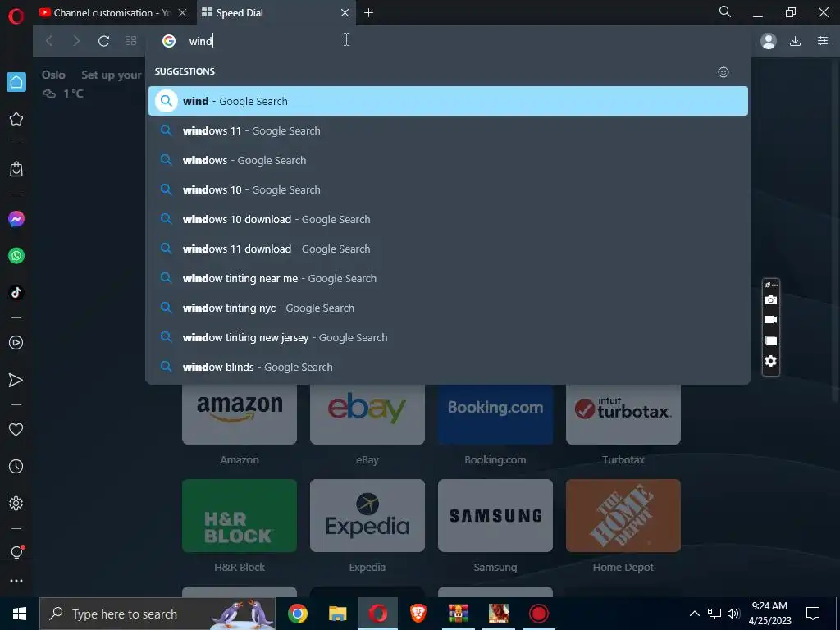
Task: Open Shopping bag in Opera sidebar
Action: click(x=16, y=169)
